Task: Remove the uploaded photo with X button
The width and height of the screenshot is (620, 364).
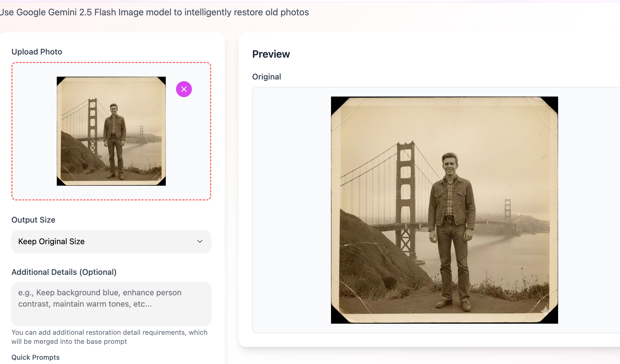Action: click(x=184, y=89)
